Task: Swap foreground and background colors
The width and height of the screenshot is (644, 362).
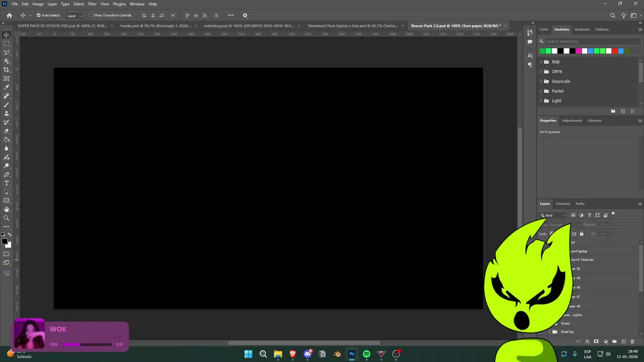Action: pos(10,235)
